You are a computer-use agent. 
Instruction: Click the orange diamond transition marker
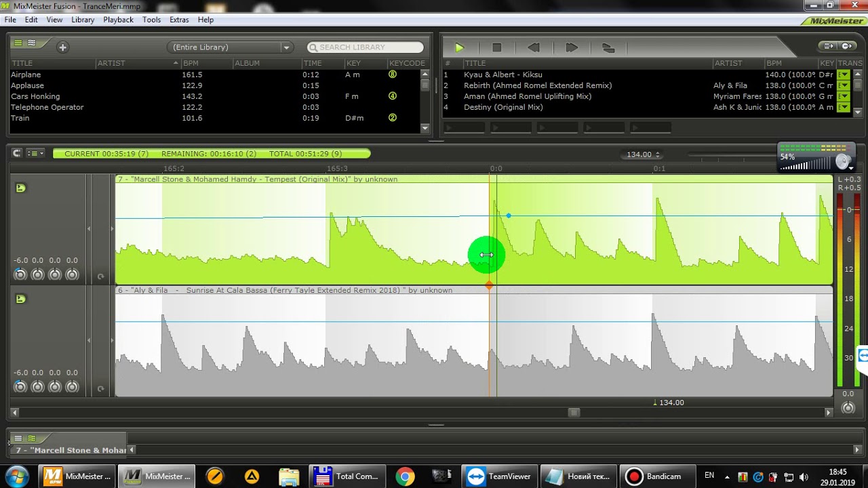[x=489, y=287]
